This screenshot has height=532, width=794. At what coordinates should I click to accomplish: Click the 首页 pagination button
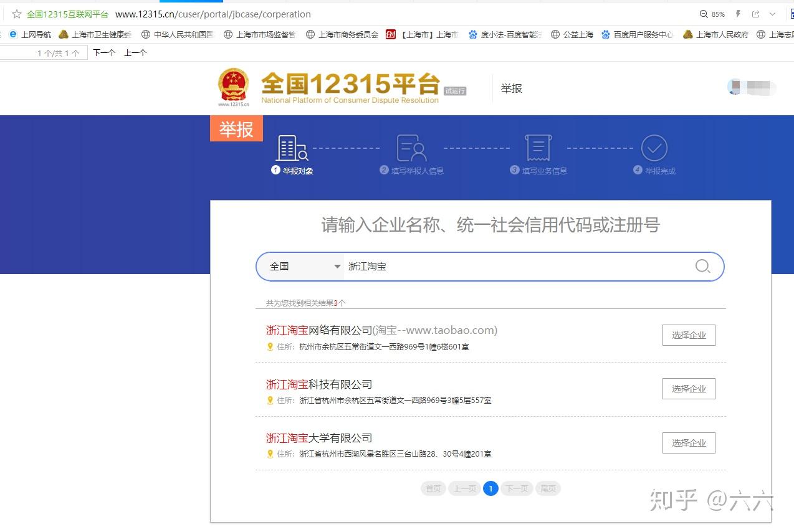click(434, 489)
